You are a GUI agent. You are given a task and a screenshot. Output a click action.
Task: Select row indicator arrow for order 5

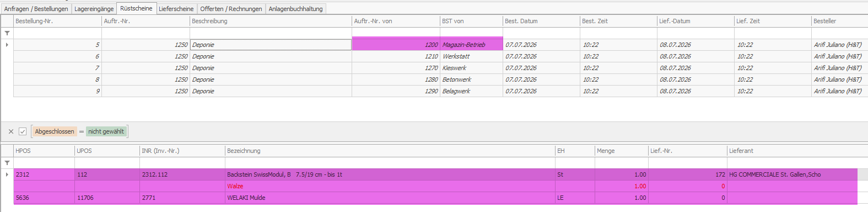click(7, 45)
